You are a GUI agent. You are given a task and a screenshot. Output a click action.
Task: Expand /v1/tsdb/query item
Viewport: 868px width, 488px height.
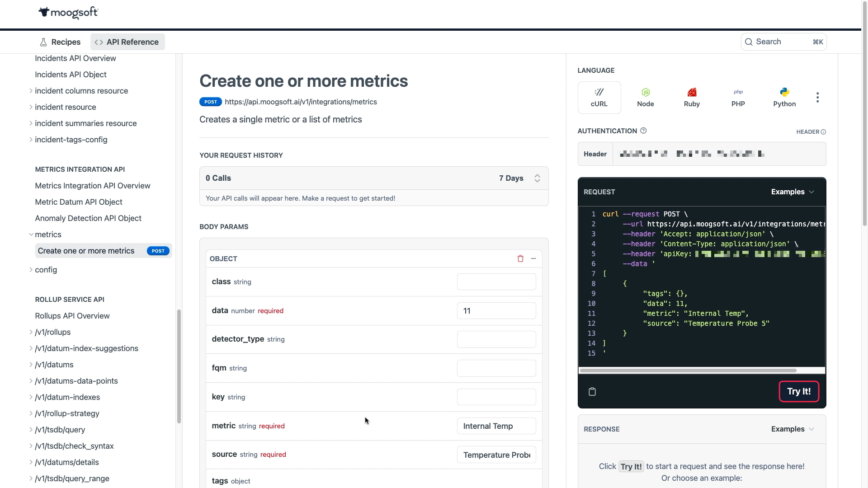click(x=31, y=430)
